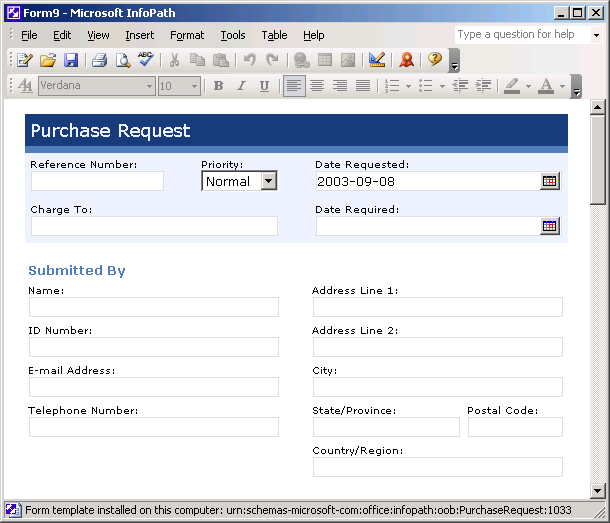Click the Cut scissors icon
This screenshot has width=610, height=523.
click(174, 60)
